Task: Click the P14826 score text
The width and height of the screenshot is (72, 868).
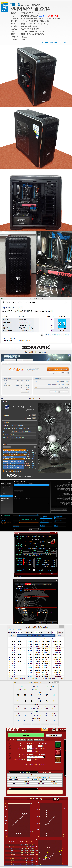Action: click(x=16, y=369)
